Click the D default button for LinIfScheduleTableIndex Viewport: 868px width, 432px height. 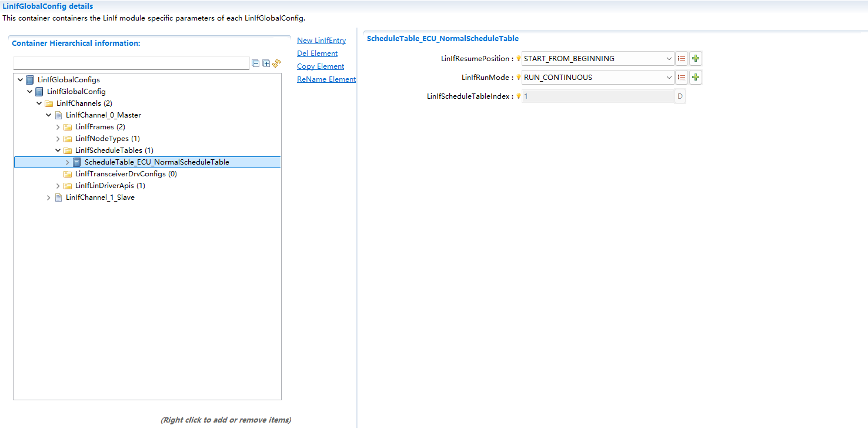(680, 96)
